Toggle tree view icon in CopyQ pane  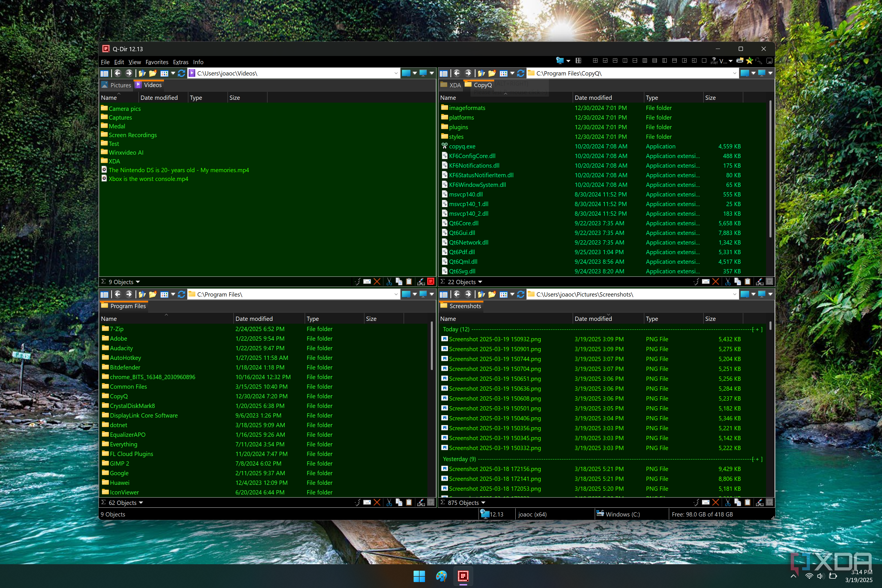(x=444, y=73)
